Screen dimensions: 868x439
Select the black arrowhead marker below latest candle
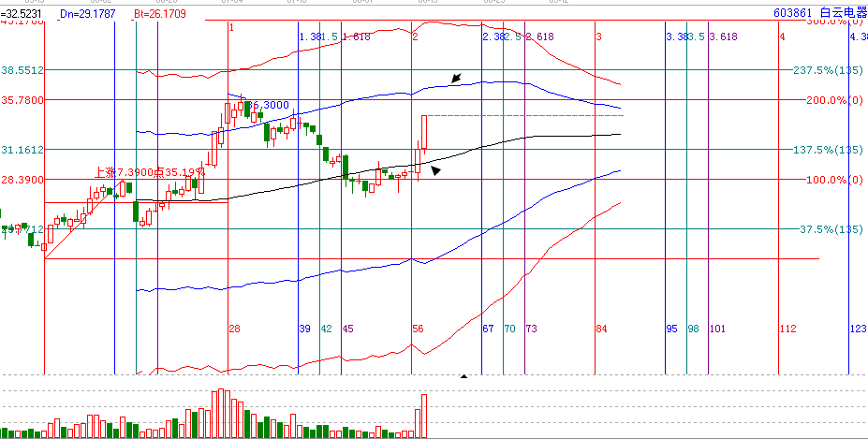[435, 169]
